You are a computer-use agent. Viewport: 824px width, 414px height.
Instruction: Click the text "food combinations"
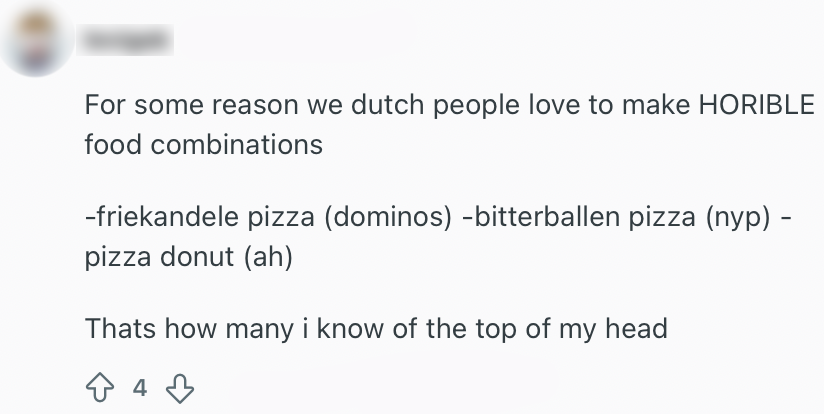coord(203,144)
